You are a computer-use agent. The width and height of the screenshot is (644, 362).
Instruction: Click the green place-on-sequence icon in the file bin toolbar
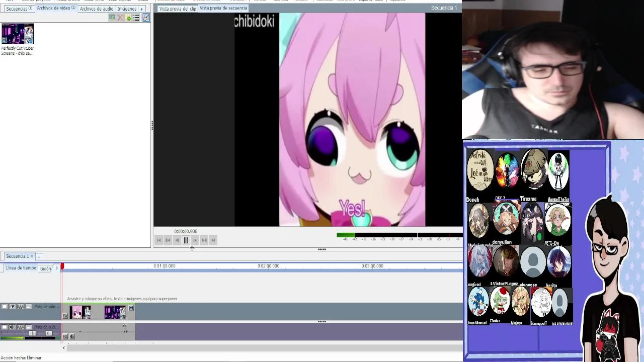click(x=112, y=18)
